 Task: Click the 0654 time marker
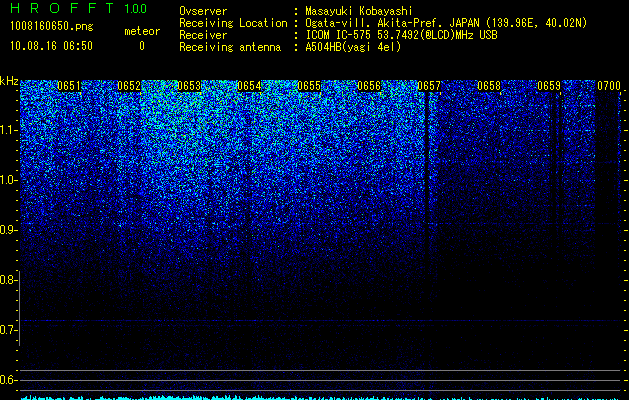click(x=249, y=86)
